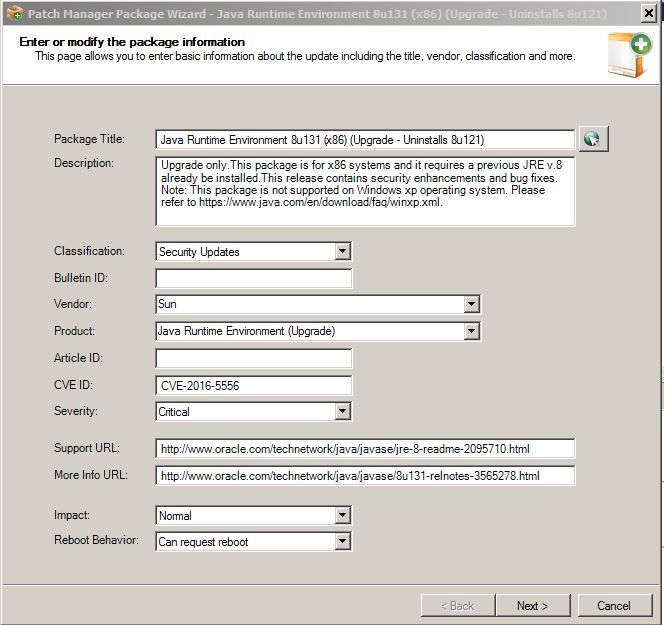Click the "Enter or modify the package information" heading
The height and width of the screenshot is (625, 664).
pyautogui.click(x=132, y=41)
